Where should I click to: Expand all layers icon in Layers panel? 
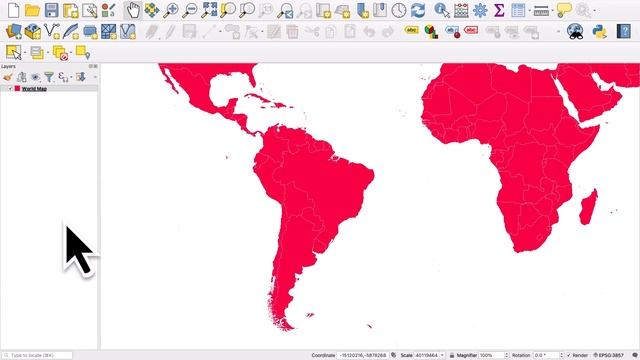click(x=81, y=77)
